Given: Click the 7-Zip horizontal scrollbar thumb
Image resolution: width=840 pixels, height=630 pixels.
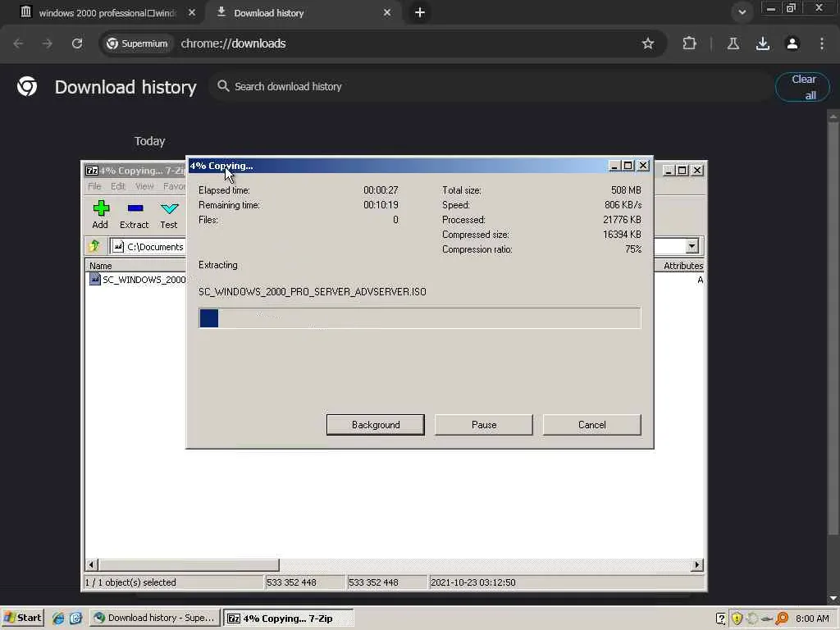Looking at the screenshot, I should tap(189, 564).
